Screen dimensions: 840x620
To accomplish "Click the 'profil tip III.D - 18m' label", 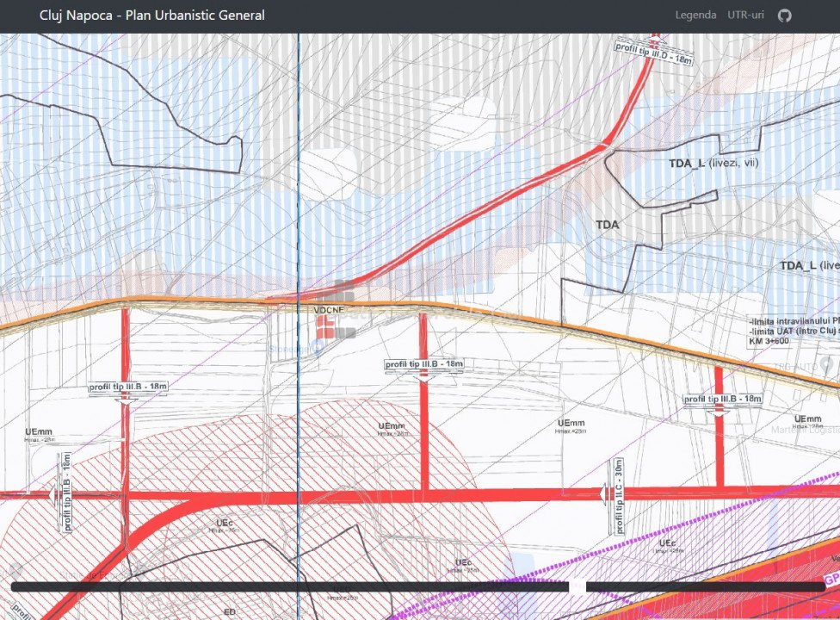I will (654, 53).
